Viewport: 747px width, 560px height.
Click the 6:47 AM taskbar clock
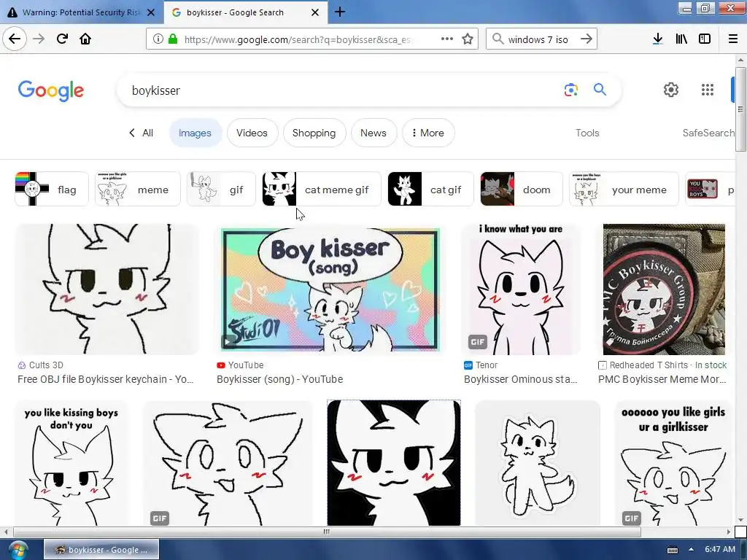coord(720,550)
